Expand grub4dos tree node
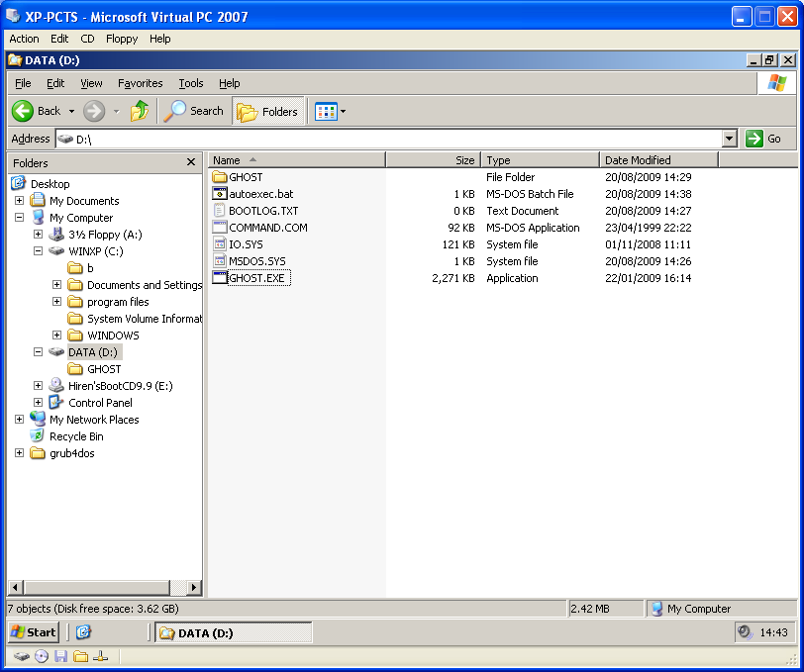 coord(19,453)
